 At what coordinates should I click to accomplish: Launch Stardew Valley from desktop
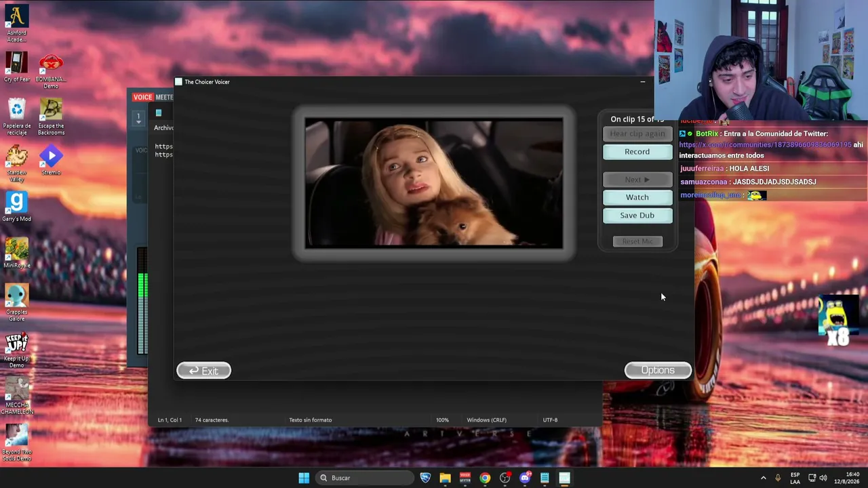tap(16, 163)
